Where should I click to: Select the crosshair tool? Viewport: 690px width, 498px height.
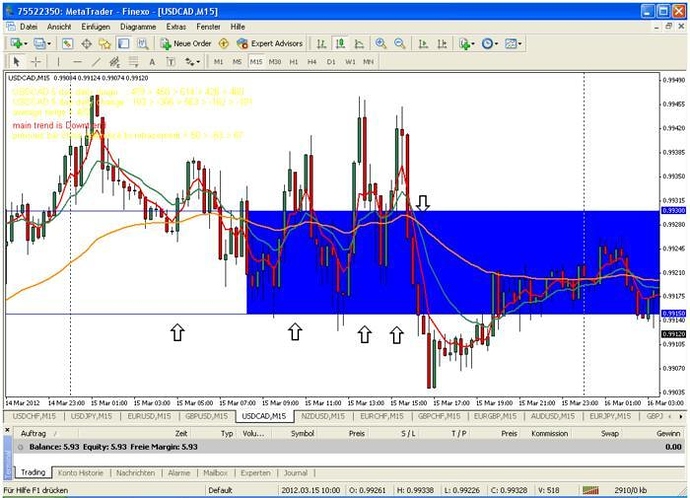(x=36, y=62)
